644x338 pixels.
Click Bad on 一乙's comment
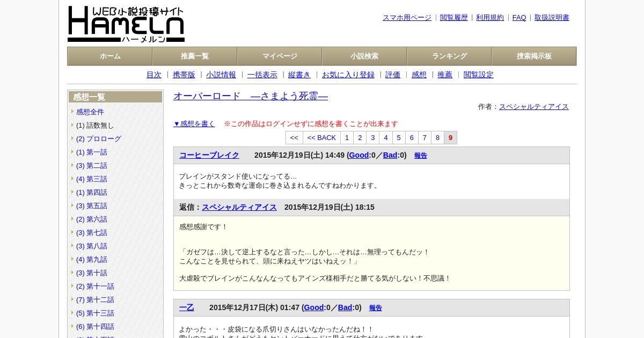(x=345, y=307)
